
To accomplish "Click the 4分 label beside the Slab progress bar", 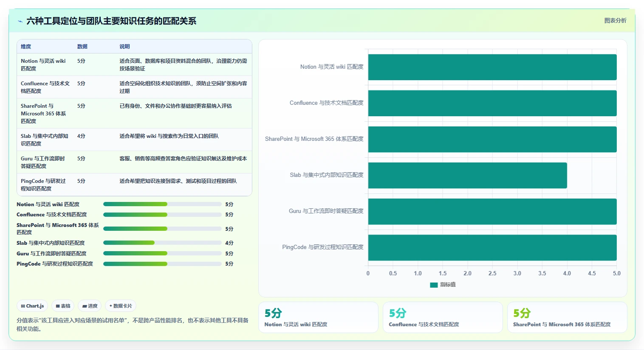I will coord(229,243).
